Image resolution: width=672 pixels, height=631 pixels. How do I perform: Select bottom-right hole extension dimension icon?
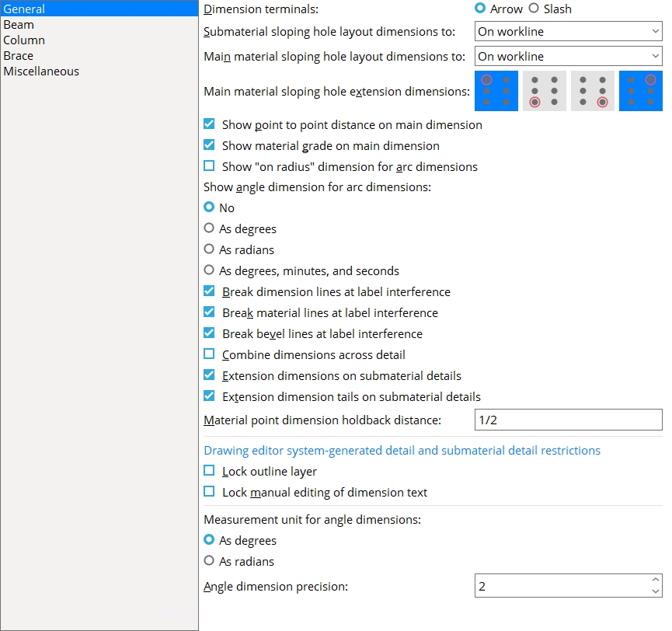pyautogui.click(x=593, y=91)
